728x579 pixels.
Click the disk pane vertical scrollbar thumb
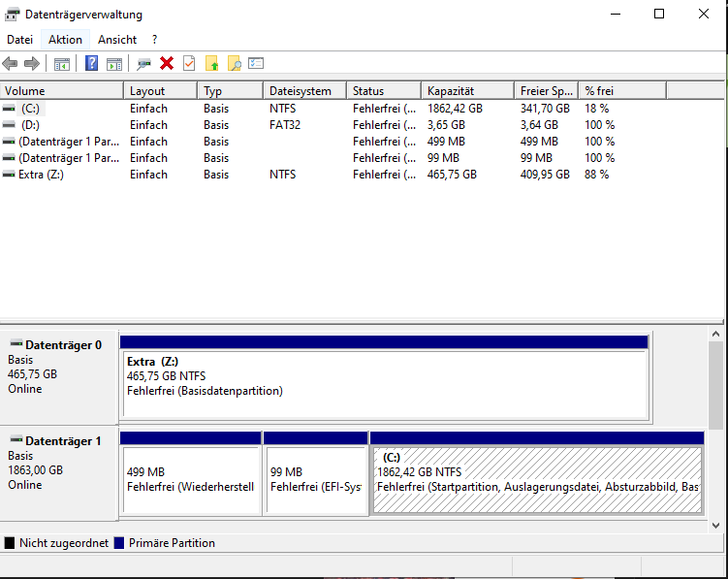[715, 385]
